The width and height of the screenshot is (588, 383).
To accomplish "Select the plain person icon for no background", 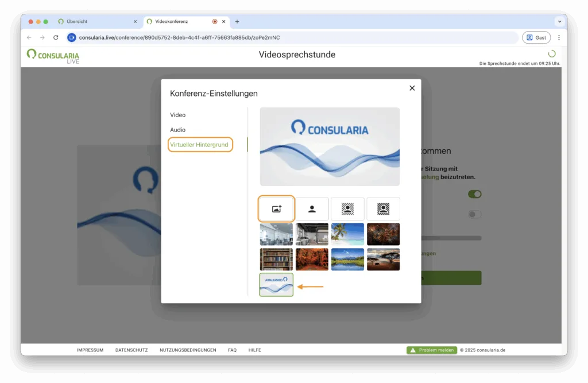I will pos(312,209).
